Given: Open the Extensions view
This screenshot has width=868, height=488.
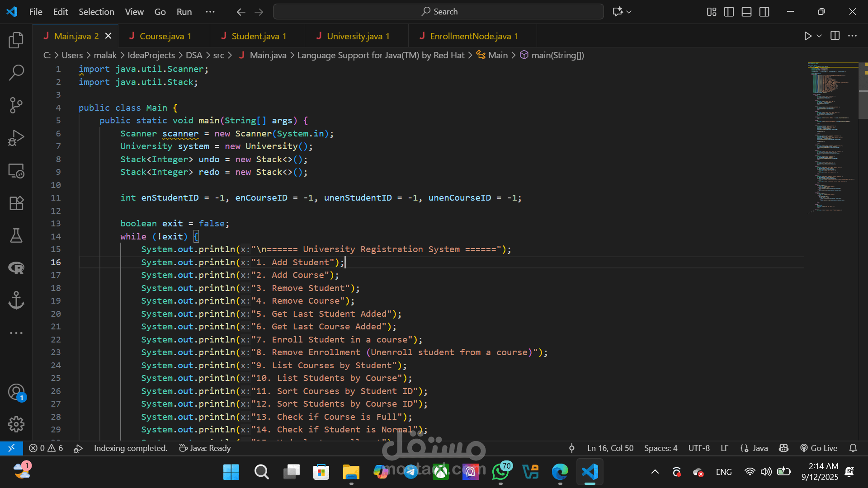Looking at the screenshot, I should (x=16, y=203).
